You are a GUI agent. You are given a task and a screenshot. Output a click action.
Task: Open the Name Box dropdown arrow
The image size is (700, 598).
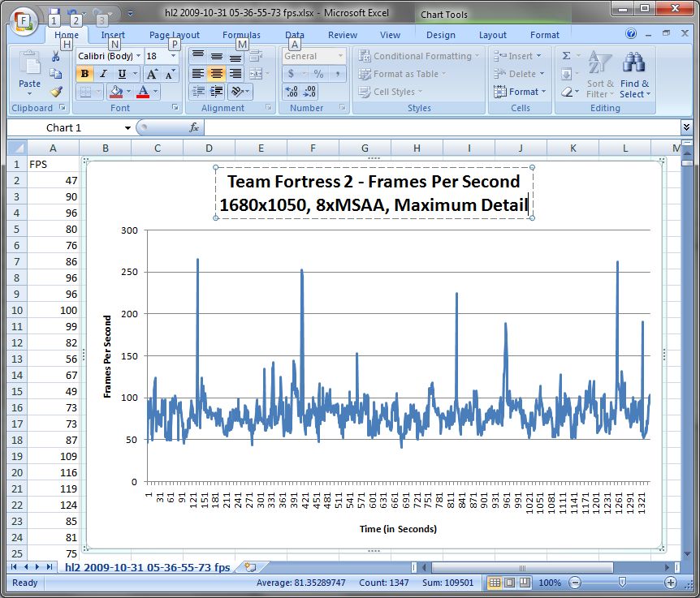point(127,128)
